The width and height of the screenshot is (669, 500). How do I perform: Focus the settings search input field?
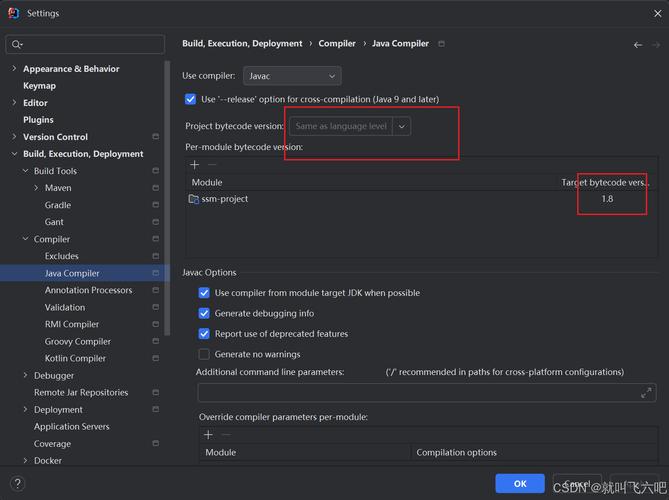click(x=85, y=44)
